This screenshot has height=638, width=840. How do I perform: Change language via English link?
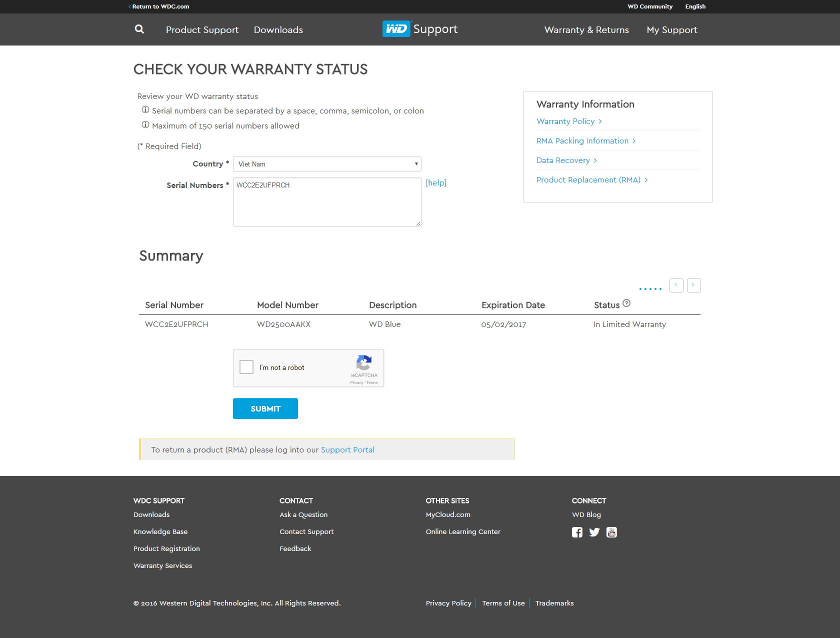[x=695, y=6]
